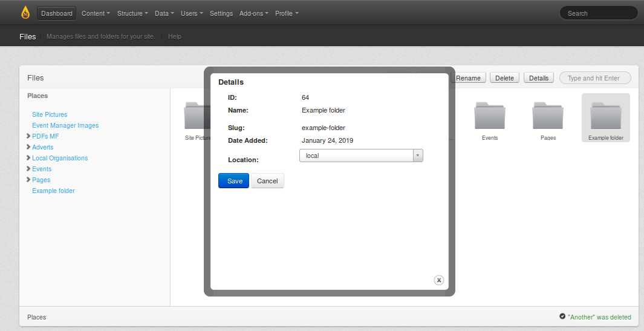Open the Add-ons menu
644x331 pixels.
[253, 13]
